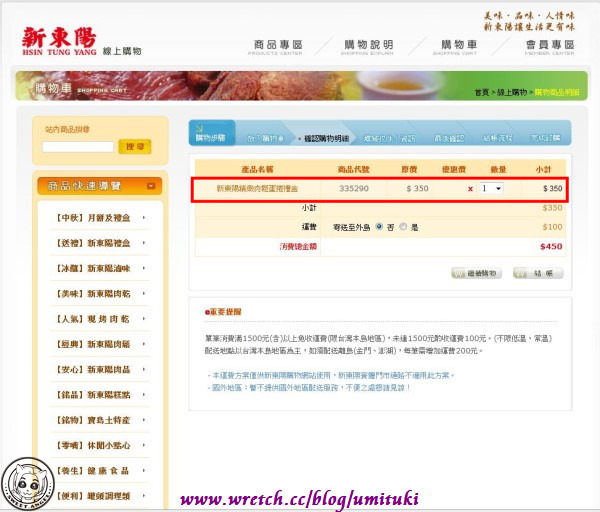This screenshot has width=600, height=512.
Task: Open 【冰釀】新東陽滷味 category
Action: pyautogui.click(x=93, y=268)
